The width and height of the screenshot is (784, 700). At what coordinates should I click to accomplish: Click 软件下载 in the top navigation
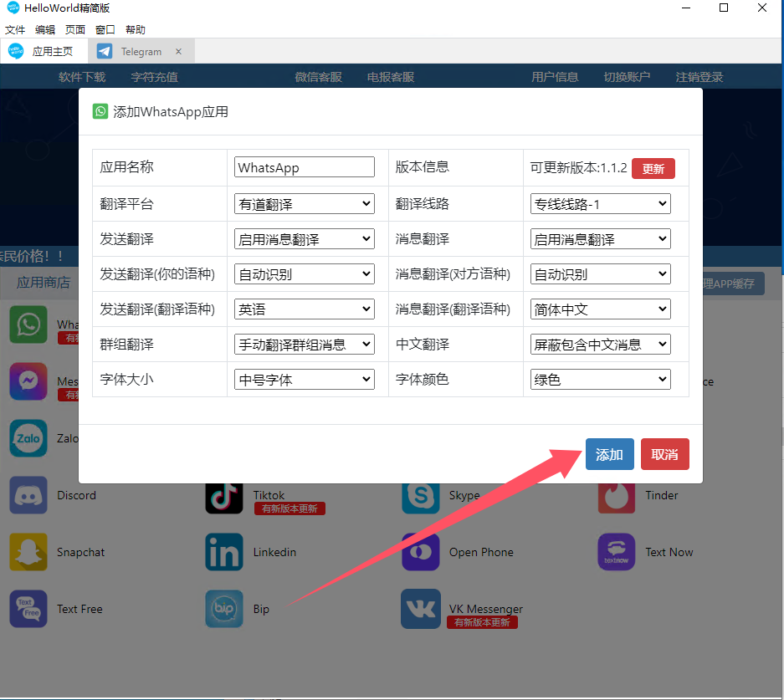coord(82,77)
